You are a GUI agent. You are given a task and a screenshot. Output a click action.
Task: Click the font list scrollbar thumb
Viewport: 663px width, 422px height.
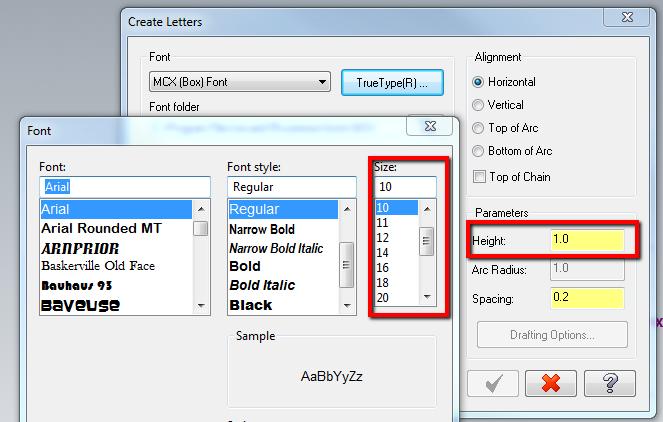[x=200, y=228]
